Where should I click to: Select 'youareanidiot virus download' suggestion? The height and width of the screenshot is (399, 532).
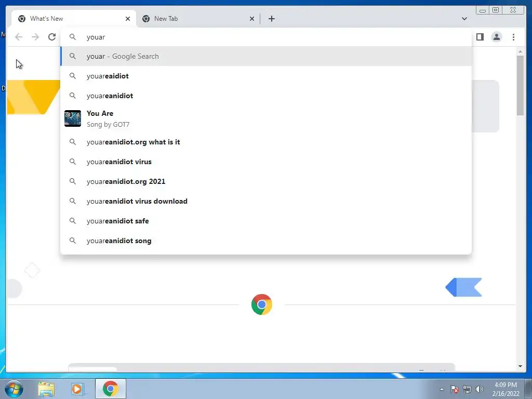tap(266, 201)
